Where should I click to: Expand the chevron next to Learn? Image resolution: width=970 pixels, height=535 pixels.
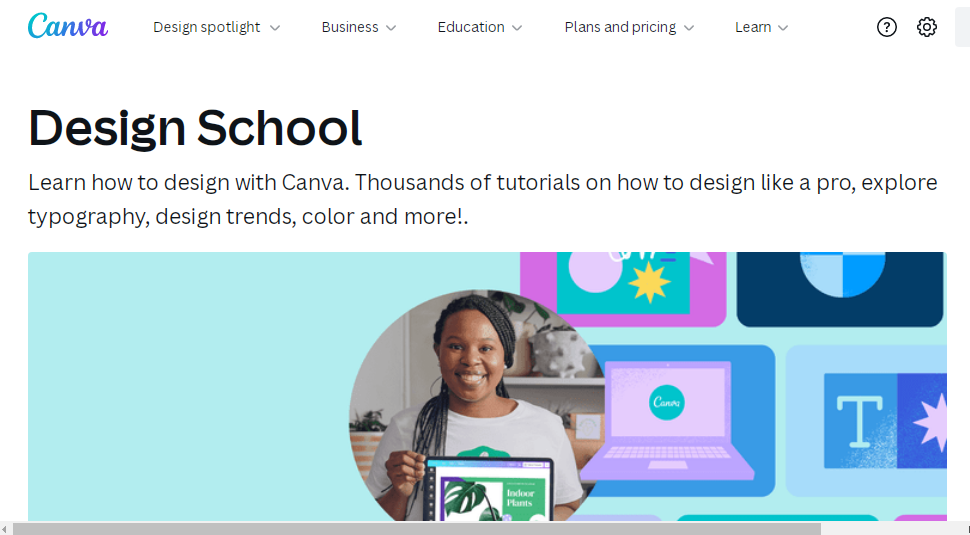click(x=783, y=28)
